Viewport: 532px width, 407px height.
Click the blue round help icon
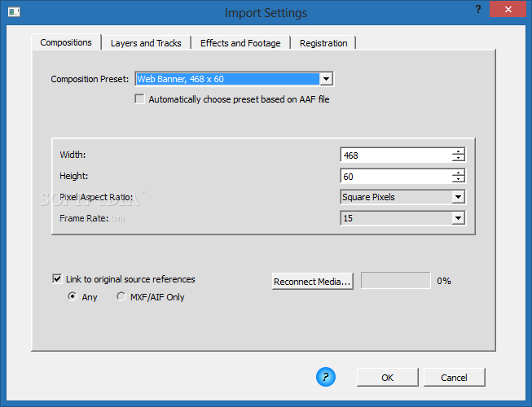click(326, 377)
